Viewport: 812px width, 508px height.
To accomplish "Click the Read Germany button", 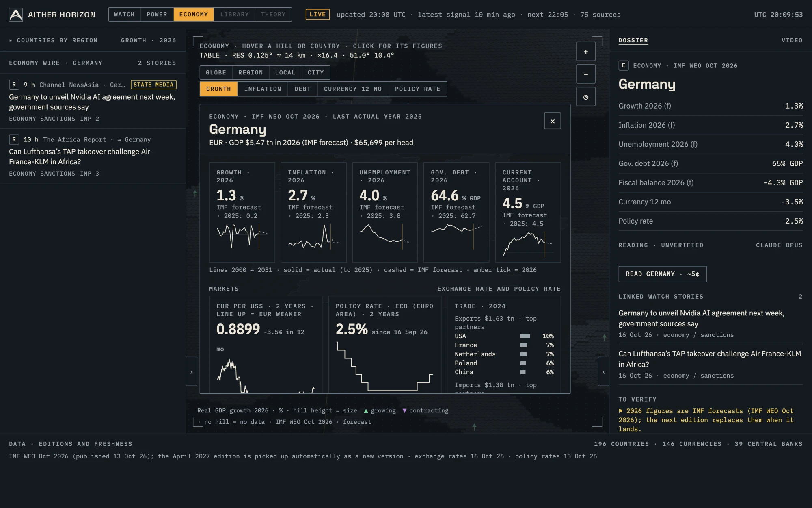I will [x=663, y=274].
